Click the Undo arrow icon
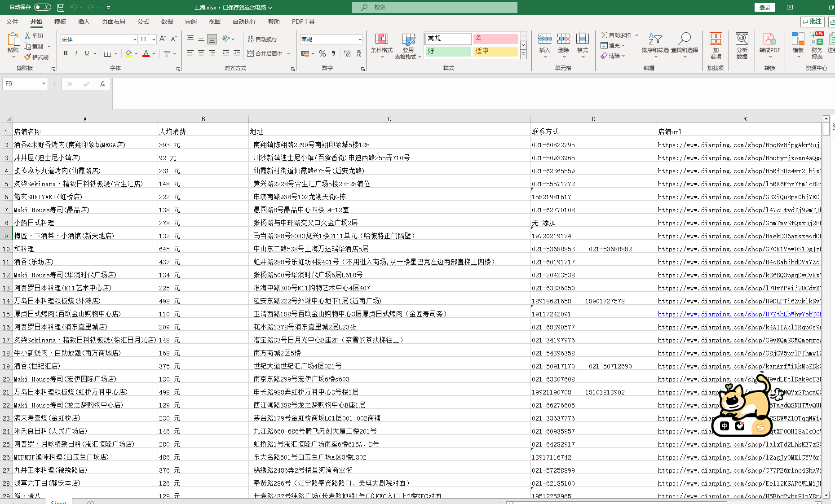Image resolution: width=835 pixels, height=504 pixels. click(x=73, y=8)
